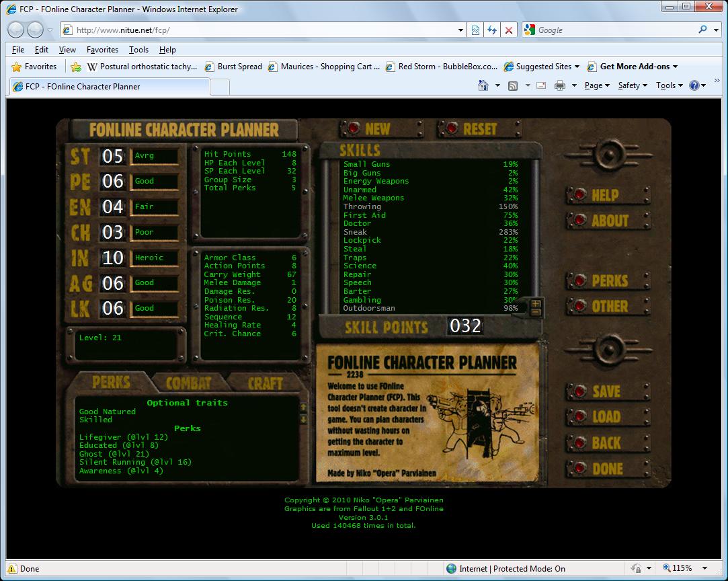The width and height of the screenshot is (728, 581).
Task: Open the command bar Tools dropdown
Action: point(670,85)
